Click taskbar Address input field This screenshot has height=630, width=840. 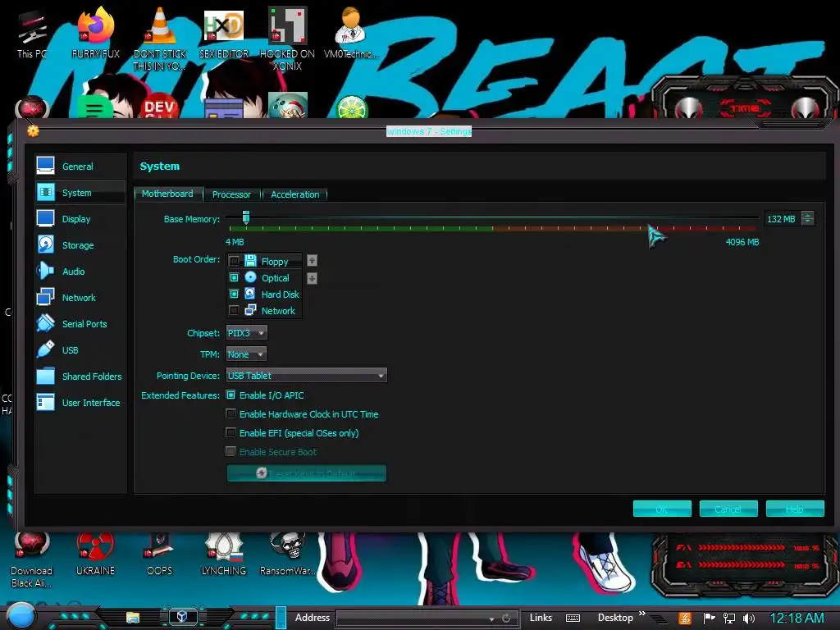[413, 619]
